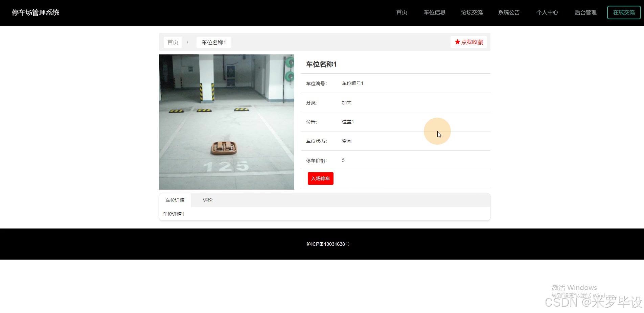The height and width of the screenshot is (313, 644).
Task: Switch to the 评论 tab
Action: point(208,200)
